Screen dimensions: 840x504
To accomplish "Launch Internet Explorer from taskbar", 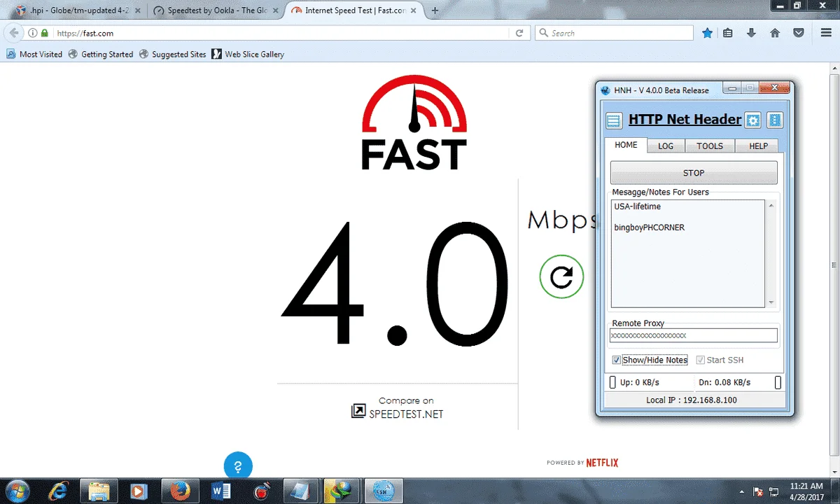I will coord(59,491).
